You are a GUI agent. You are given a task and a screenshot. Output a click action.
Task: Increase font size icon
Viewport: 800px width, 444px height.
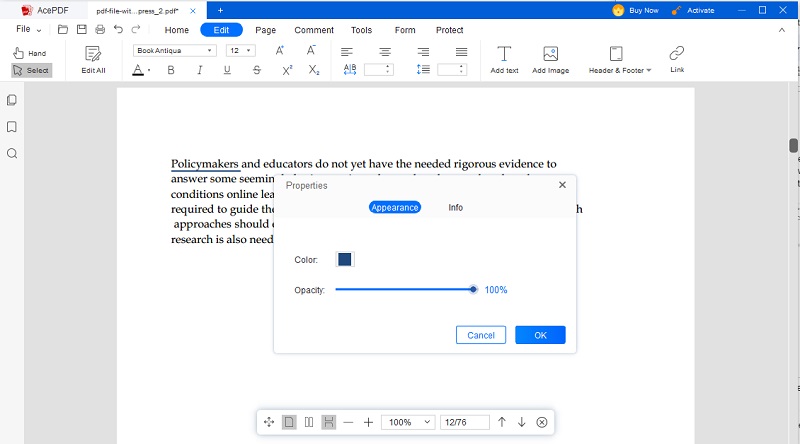280,51
